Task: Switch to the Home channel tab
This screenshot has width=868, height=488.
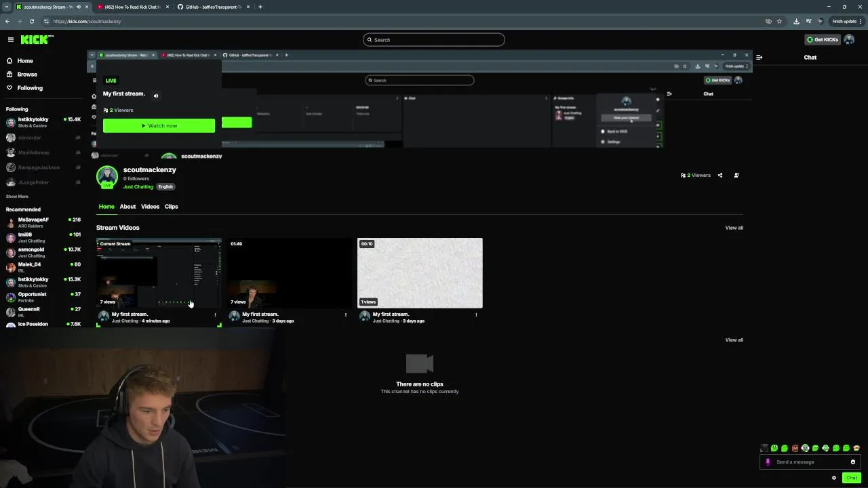Action: tap(106, 207)
